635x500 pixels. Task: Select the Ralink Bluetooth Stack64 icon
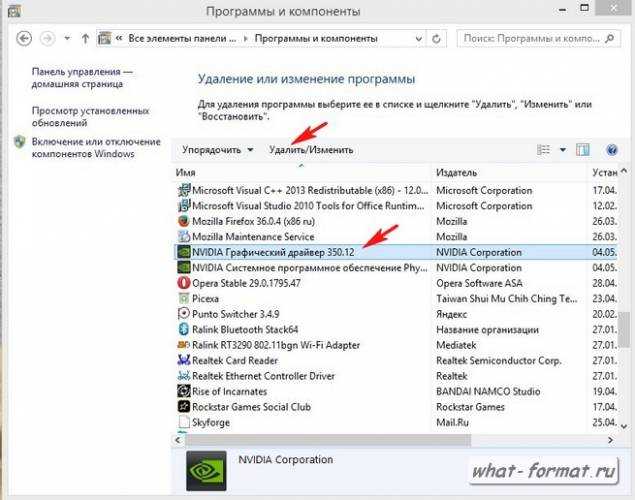(x=184, y=329)
